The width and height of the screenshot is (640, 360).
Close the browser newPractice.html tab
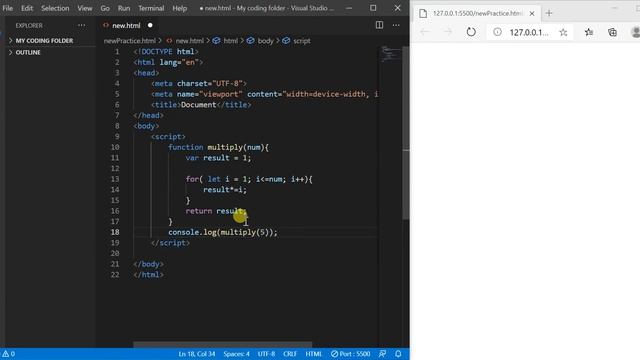point(532,13)
